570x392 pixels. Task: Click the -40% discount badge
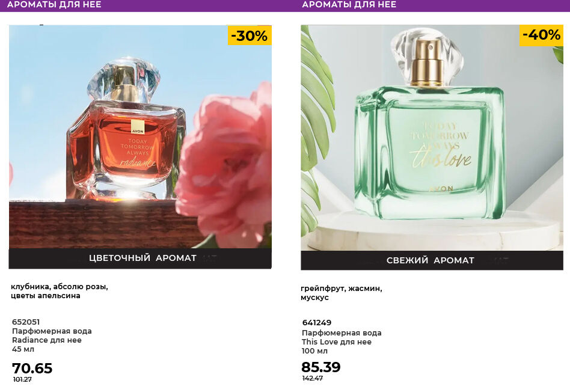point(541,35)
